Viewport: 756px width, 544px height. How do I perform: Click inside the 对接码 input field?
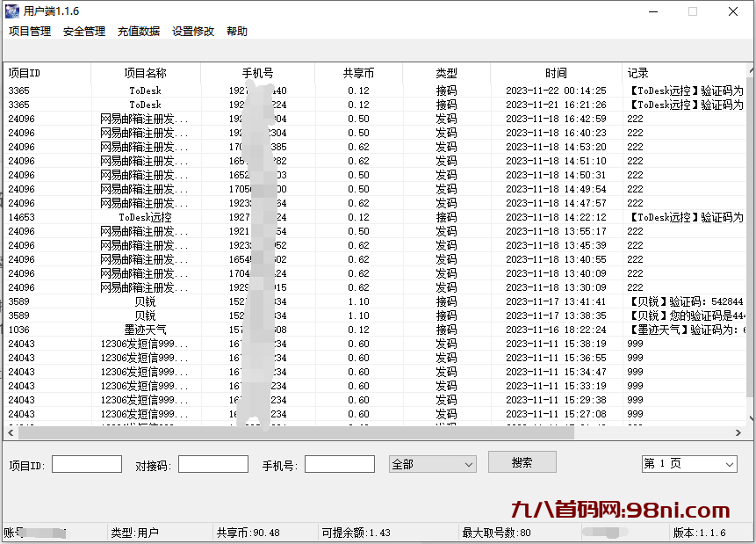(x=212, y=463)
